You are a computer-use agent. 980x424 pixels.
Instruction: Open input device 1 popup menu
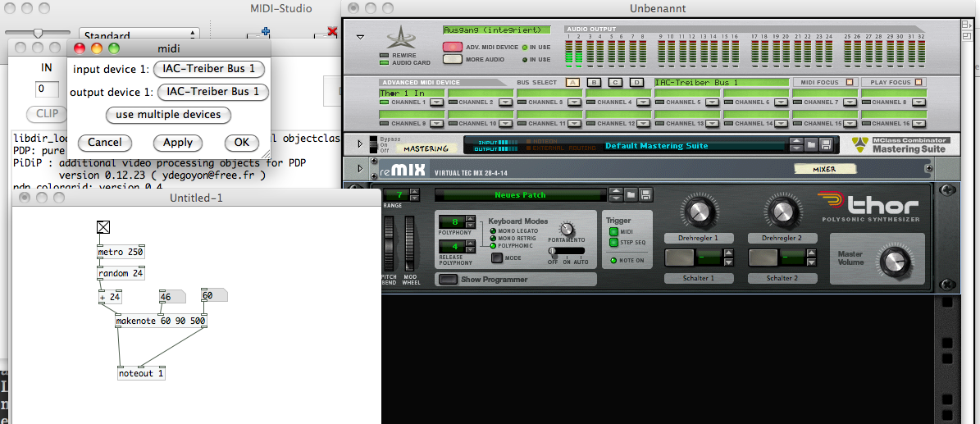[209, 69]
